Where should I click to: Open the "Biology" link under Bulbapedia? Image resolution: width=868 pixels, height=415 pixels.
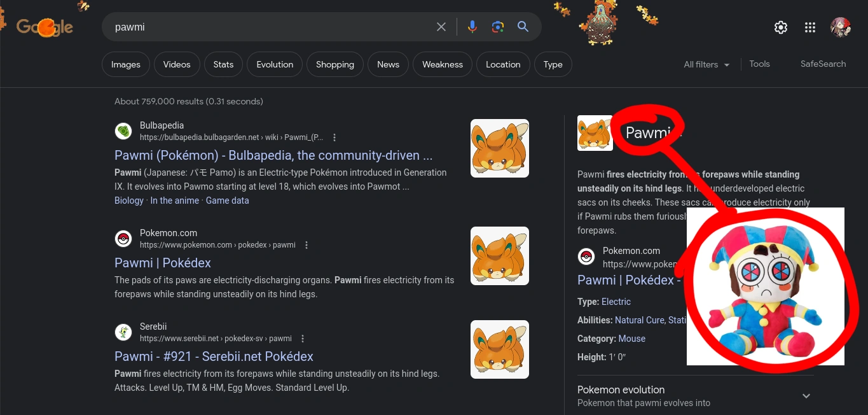point(128,200)
